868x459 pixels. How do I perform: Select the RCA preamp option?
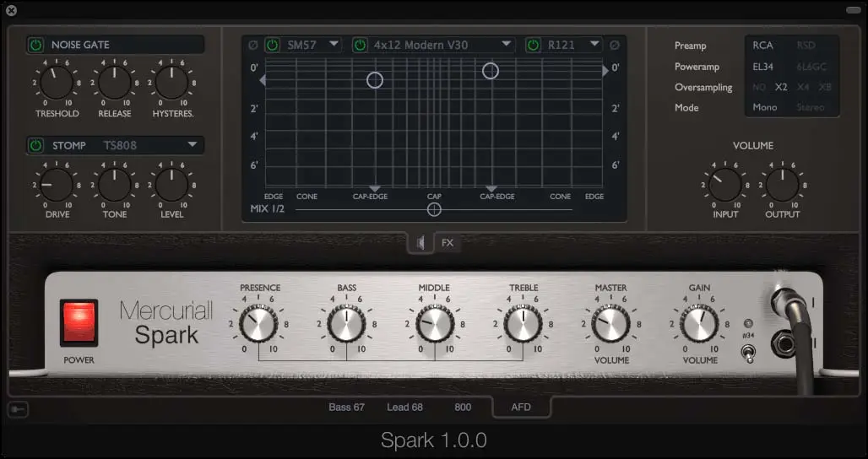762,46
